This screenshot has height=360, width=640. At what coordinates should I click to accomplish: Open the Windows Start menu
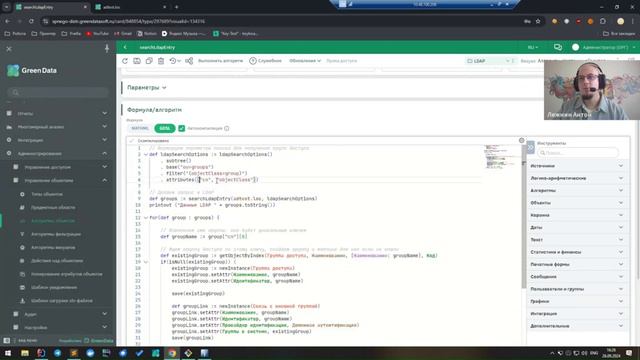coord(8,353)
